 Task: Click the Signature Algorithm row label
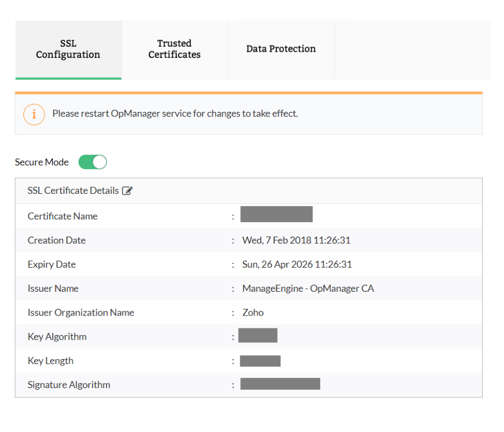(x=69, y=385)
